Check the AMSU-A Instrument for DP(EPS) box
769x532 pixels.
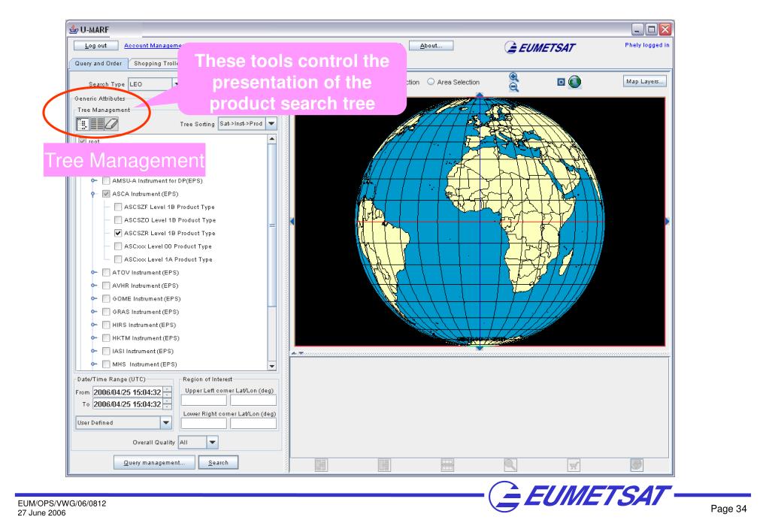tap(106, 180)
